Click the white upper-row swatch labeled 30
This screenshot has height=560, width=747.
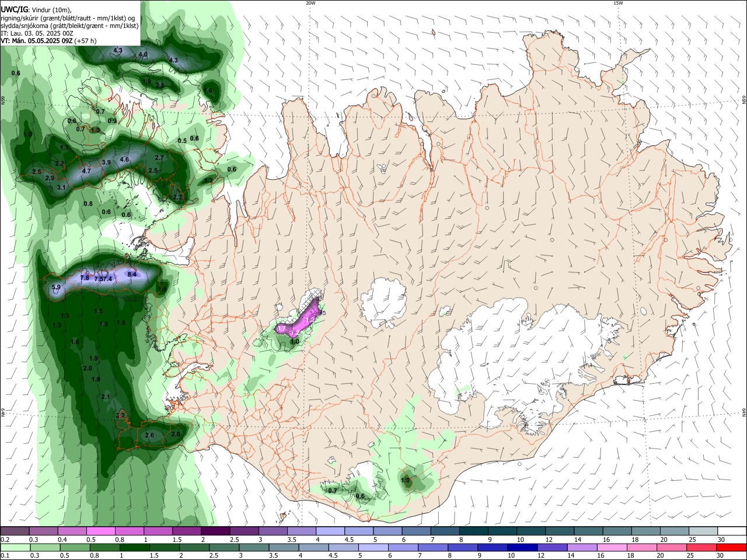tap(732, 531)
